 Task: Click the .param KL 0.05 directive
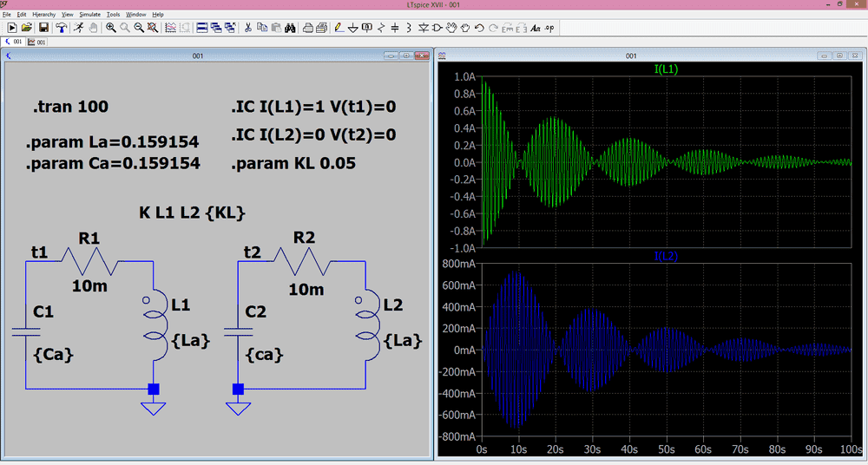click(x=293, y=163)
